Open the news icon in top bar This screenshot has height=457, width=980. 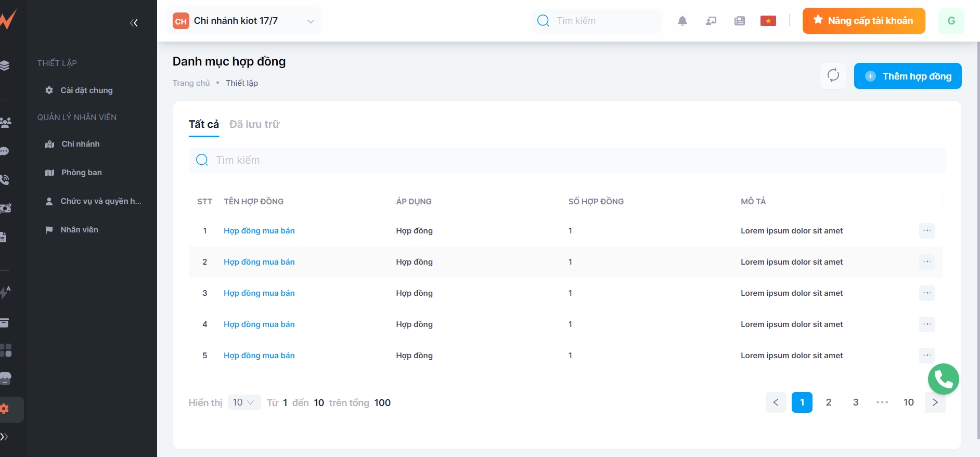739,21
